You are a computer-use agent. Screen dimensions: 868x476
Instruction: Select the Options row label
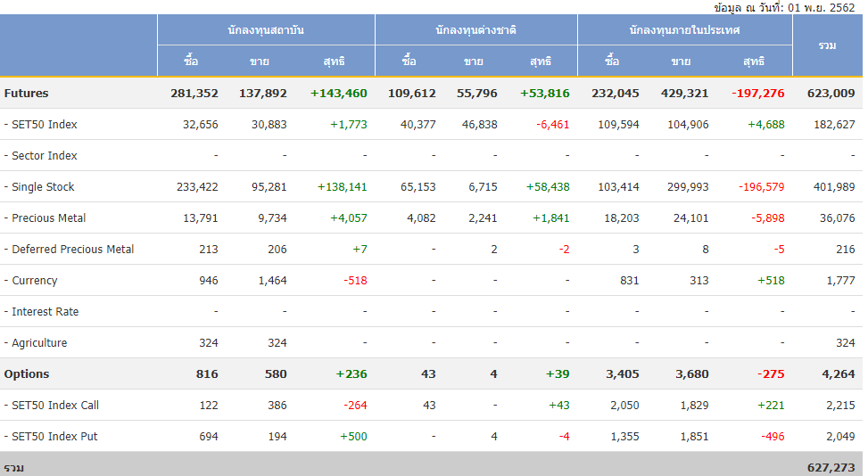(x=27, y=373)
